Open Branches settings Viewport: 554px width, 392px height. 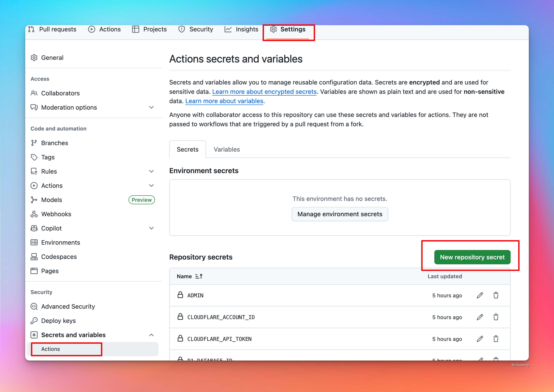tap(94, 143)
